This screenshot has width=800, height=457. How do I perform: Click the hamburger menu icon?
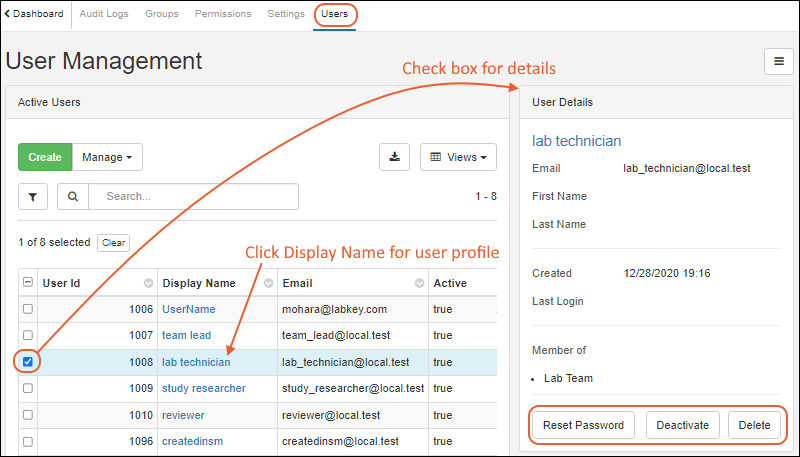click(x=778, y=61)
